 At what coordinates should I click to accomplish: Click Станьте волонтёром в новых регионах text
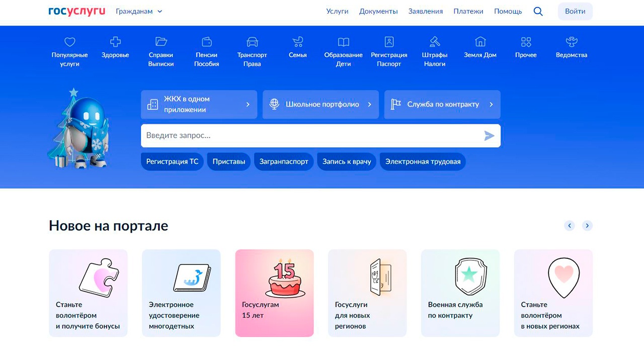[550, 315]
